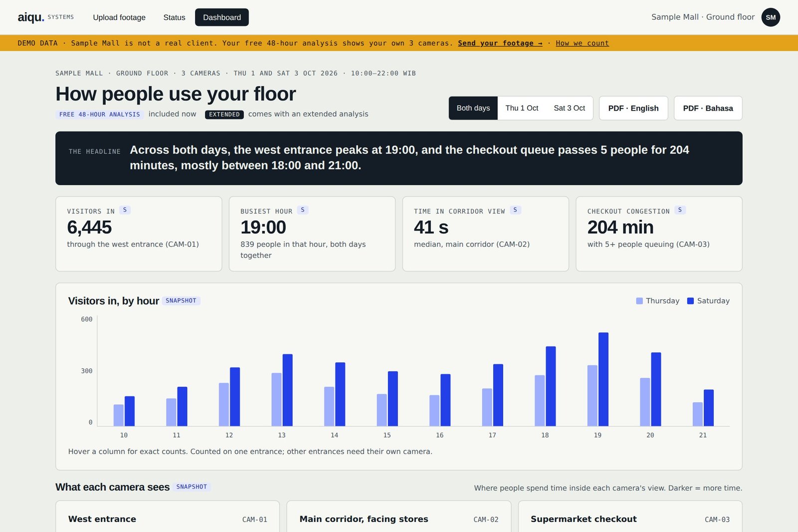Go to the Status page
Image resolution: width=798 pixels, height=532 pixels.
coord(174,17)
